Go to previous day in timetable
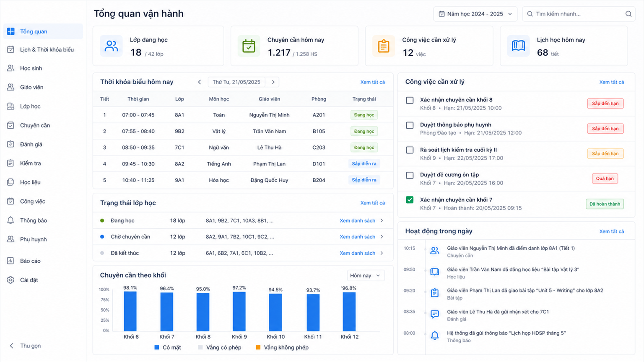The image size is (644, 362). pos(200,82)
